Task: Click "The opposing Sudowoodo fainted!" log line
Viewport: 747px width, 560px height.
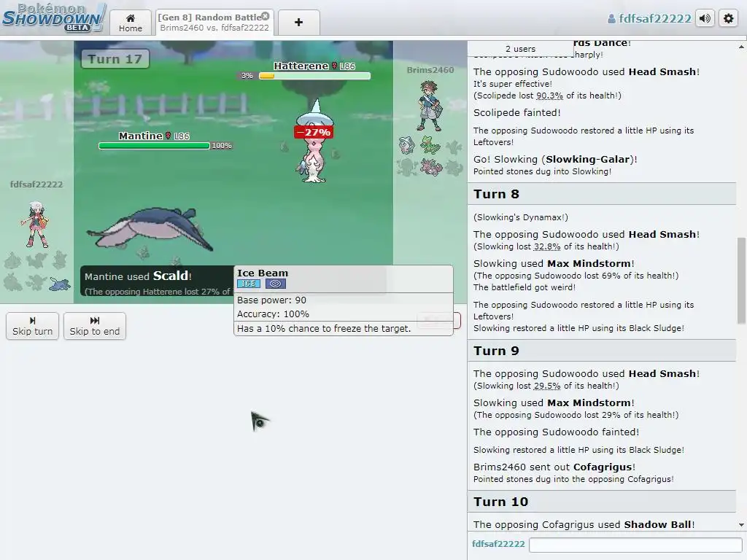Action: (556, 432)
